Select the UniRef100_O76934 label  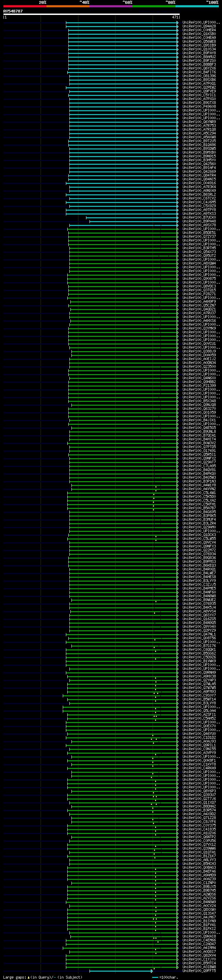pos(199,554)
